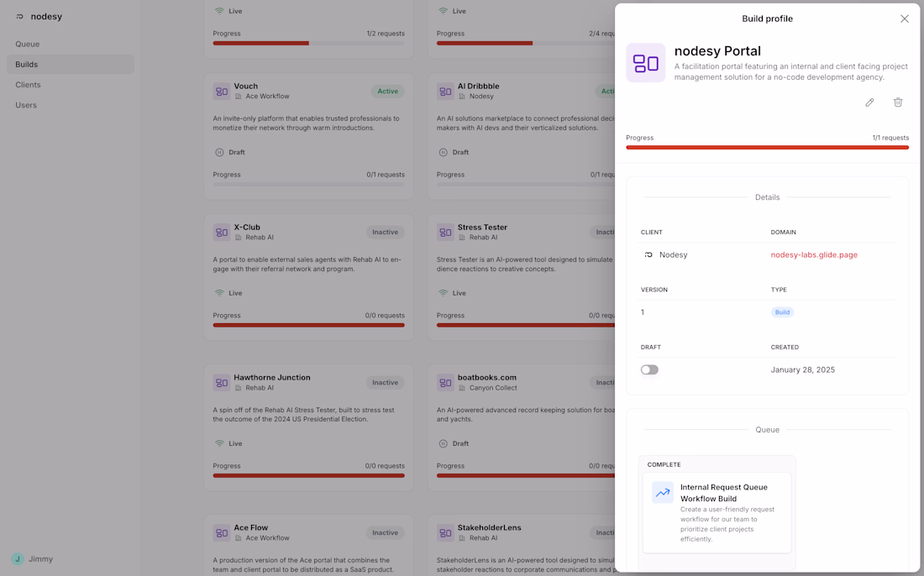
Task: Go to Clients in the sidebar
Action: click(x=28, y=85)
